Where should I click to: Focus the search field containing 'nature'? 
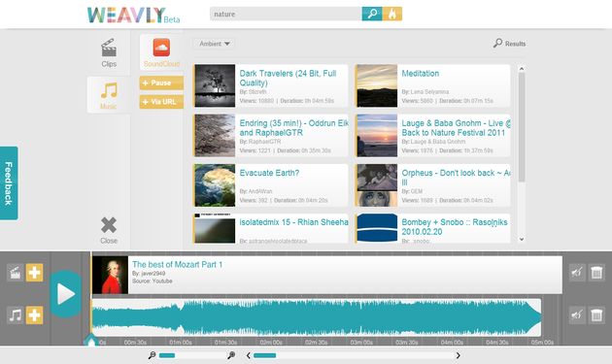pyautogui.click(x=286, y=14)
